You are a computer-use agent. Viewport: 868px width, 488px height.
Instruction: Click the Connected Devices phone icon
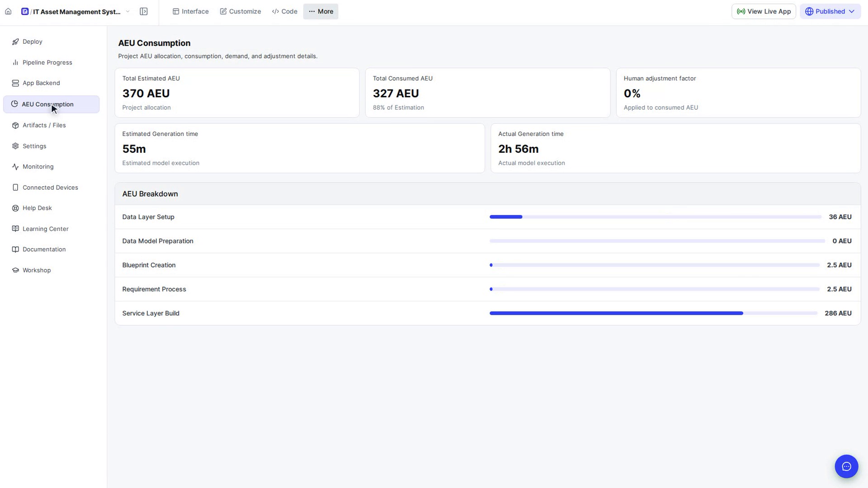click(x=15, y=188)
